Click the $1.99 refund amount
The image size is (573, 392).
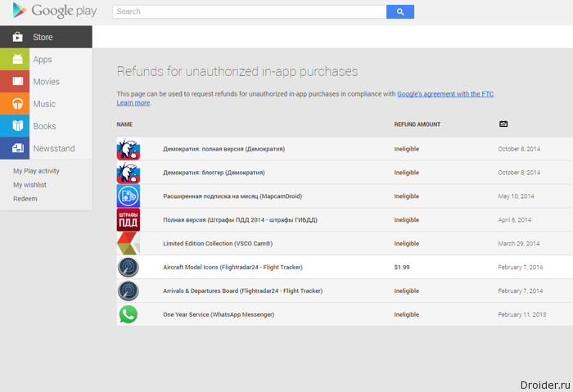pyautogui.click(x=402, y=267)
